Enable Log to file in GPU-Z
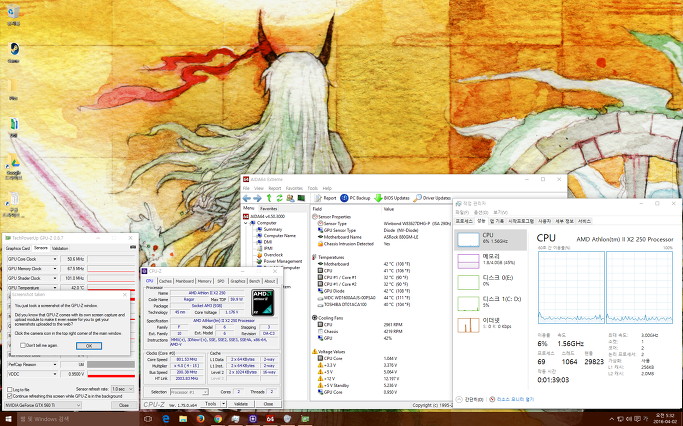Viewport: 683px width, 426px height. 10,389
